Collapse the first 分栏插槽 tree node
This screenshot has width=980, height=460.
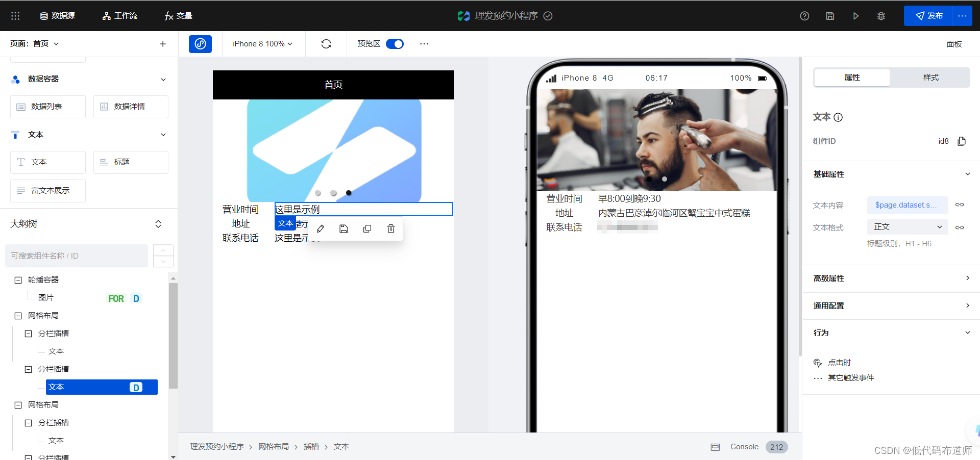[29, 334]
